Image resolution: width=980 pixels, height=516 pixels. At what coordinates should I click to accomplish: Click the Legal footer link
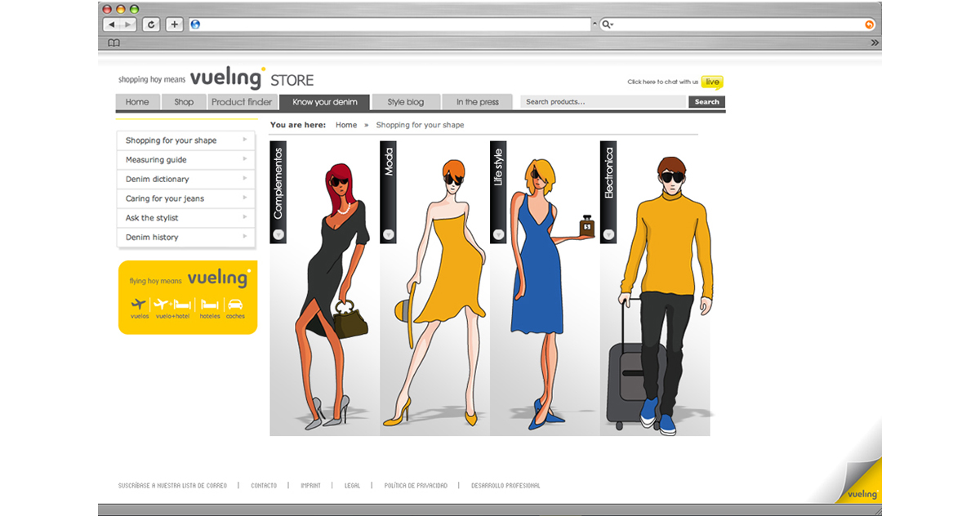pyautogui.click(x=352, y=486)
